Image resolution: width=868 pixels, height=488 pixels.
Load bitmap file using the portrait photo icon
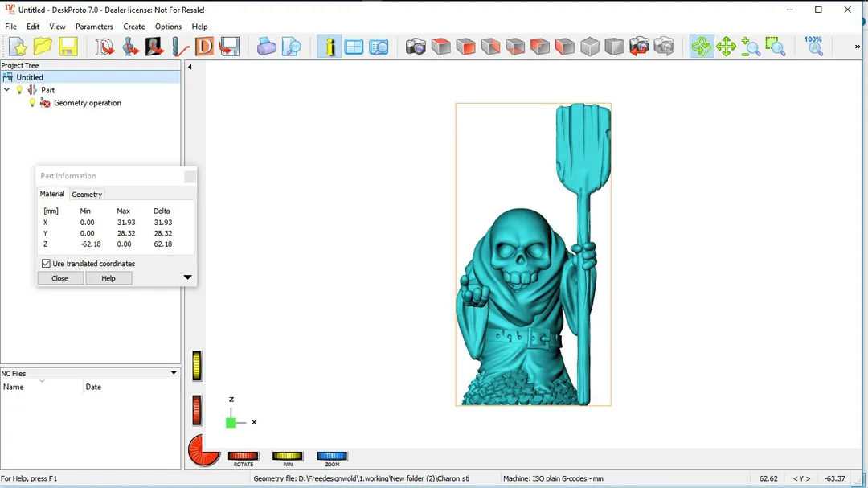[x=154, y=47]
